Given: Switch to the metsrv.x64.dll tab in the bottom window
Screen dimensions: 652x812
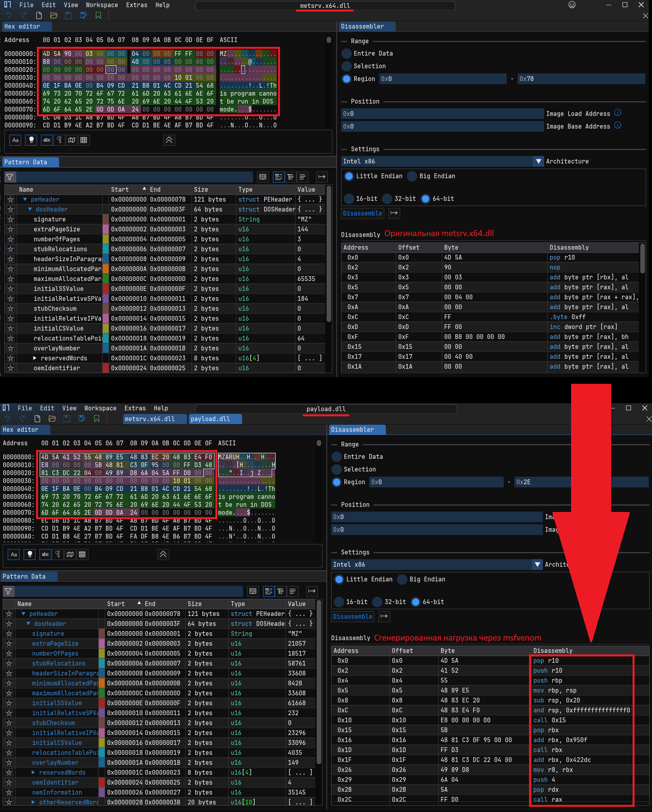Looking at the screenshot, I should point(150,419).
